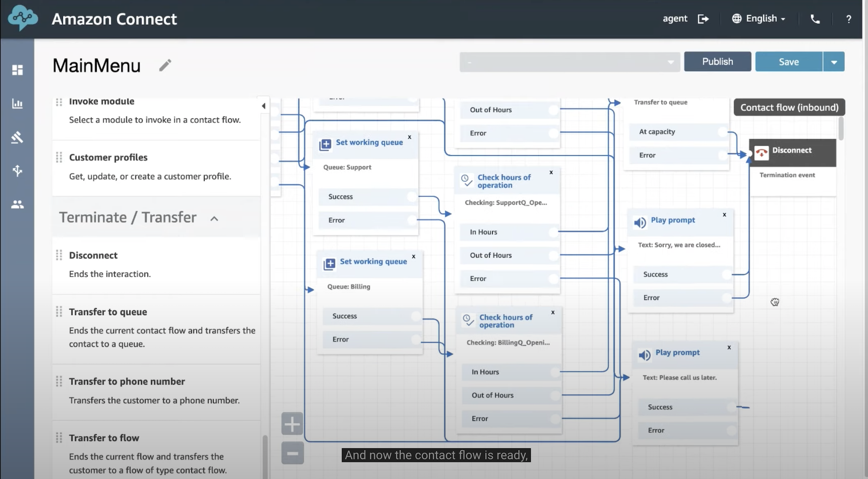Image resolution: width=868 pixels, height=479 pixels.
Task: Click the canvas vertical scrollbar
Action: (x=841, y=128)
